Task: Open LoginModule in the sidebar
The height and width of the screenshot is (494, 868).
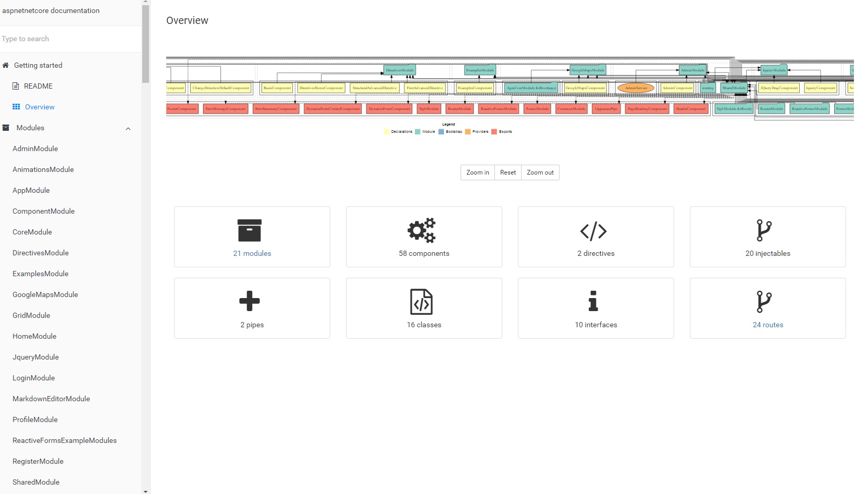Action: [33, 378]
